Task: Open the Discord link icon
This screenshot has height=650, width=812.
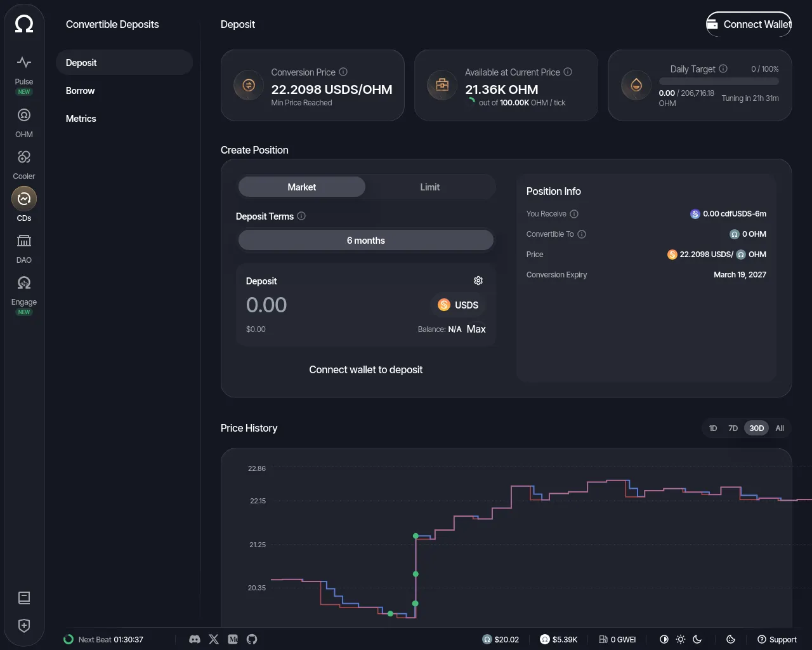Action: click(195, 639)
